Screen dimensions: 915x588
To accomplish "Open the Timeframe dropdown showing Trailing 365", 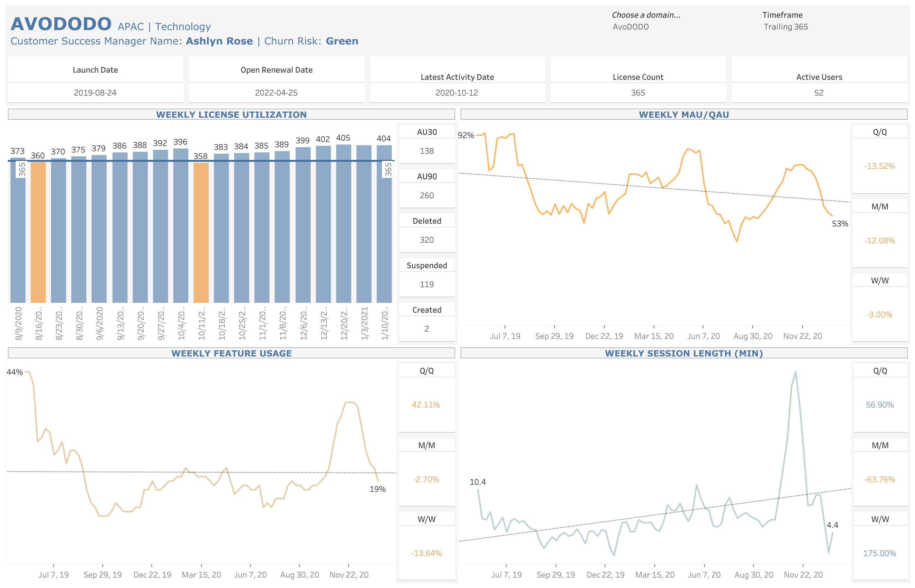I will click(x=786, y=27).
